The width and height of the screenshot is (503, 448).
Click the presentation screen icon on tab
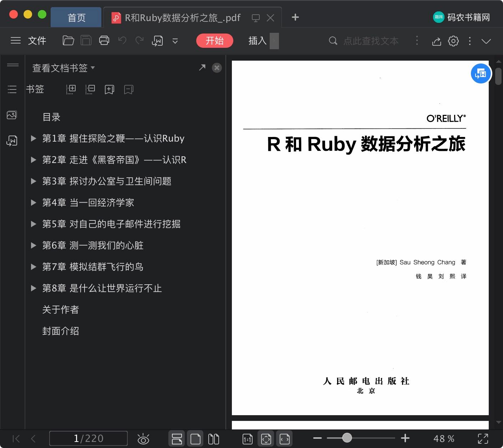[x=255, y=18]
